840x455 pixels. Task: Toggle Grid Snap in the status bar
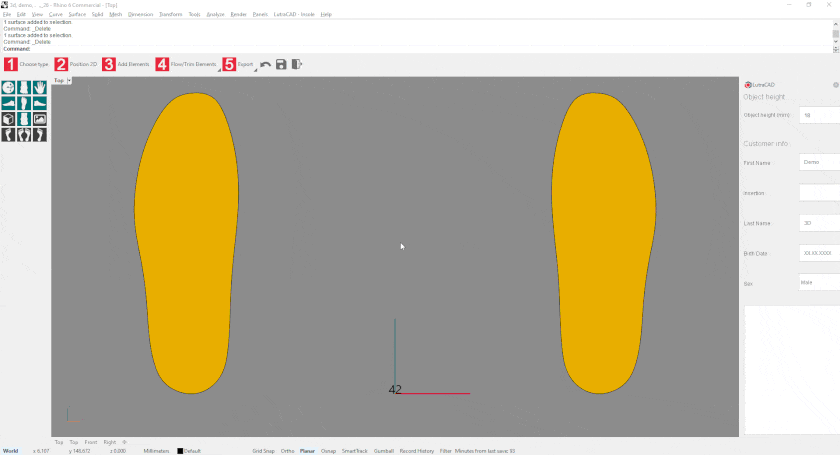263,451
